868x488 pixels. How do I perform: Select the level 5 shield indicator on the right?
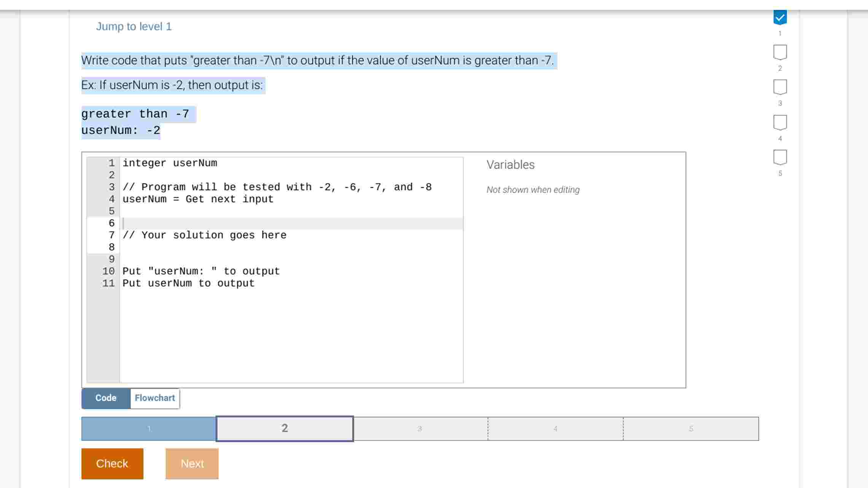[780, 157]
